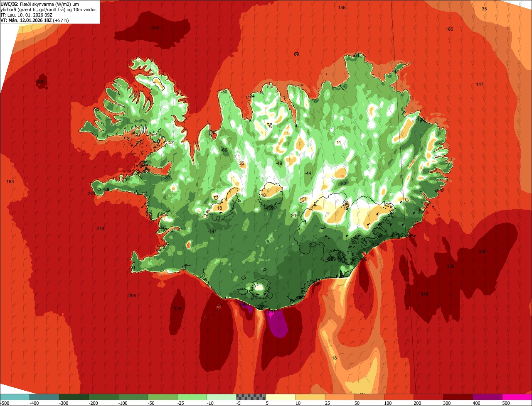Click the map value "-82"
The image size is (532, 406).
[x=342, y=184]
